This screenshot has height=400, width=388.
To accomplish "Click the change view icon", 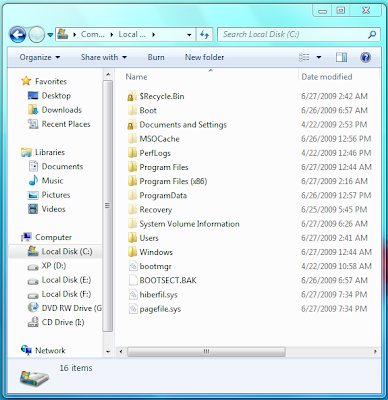I will point(304,57).
